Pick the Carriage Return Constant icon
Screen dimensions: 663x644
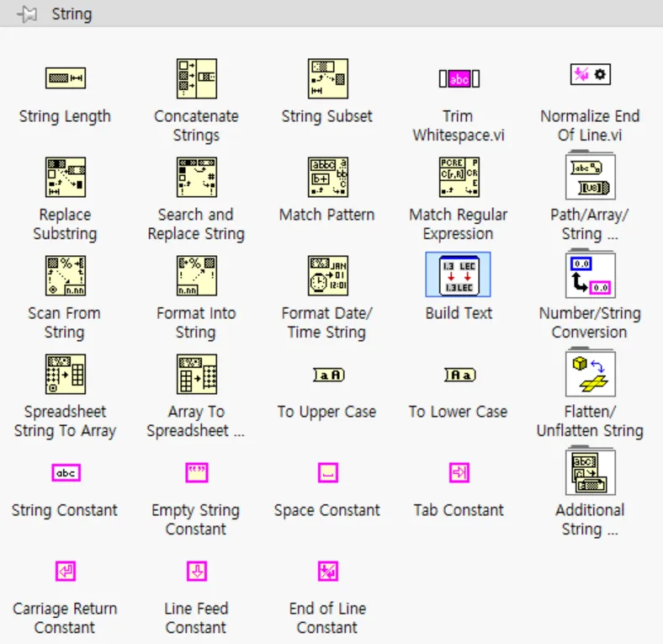click(x=66, y=572)
